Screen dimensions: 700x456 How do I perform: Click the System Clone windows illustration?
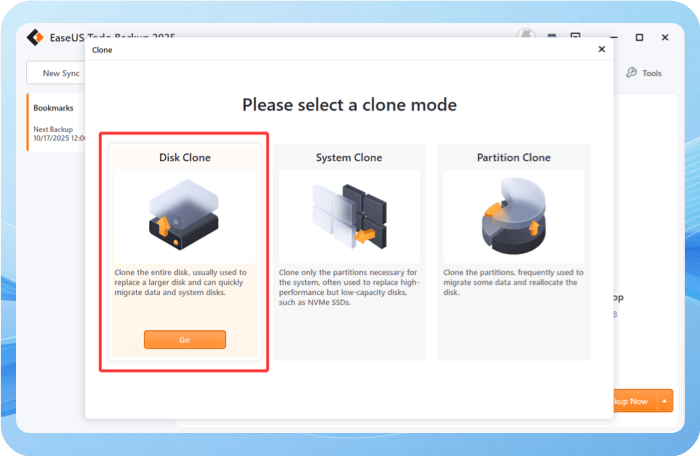[x=349, y=216]
